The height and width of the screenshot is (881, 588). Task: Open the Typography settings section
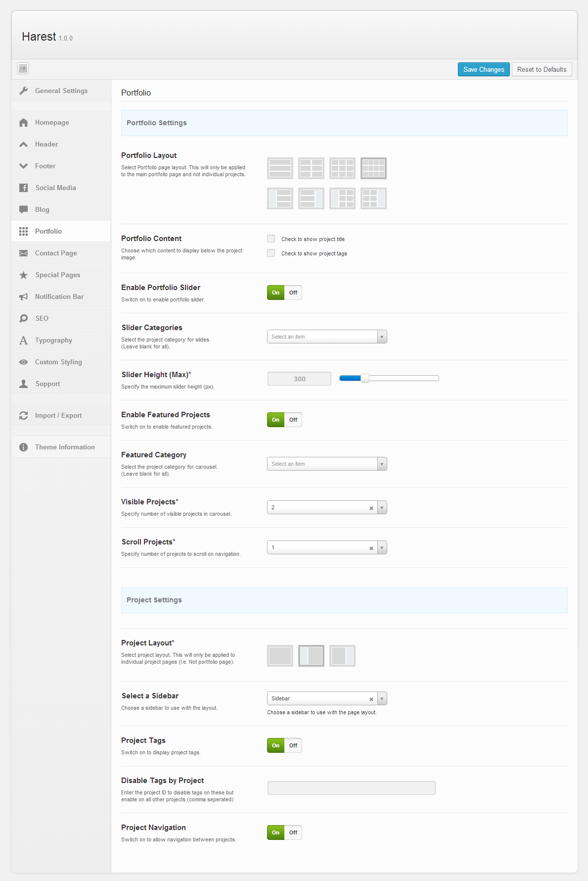pyautogui.click(x=53, y=341)
